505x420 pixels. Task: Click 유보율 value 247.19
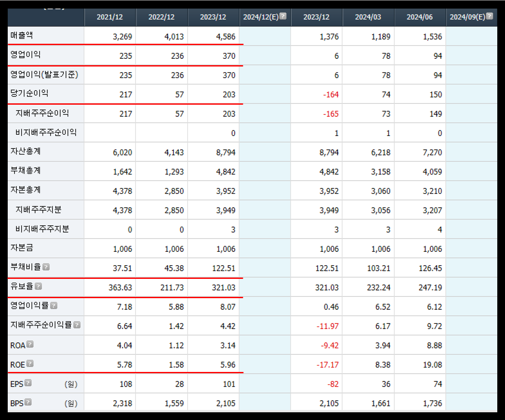pos(430,287)
